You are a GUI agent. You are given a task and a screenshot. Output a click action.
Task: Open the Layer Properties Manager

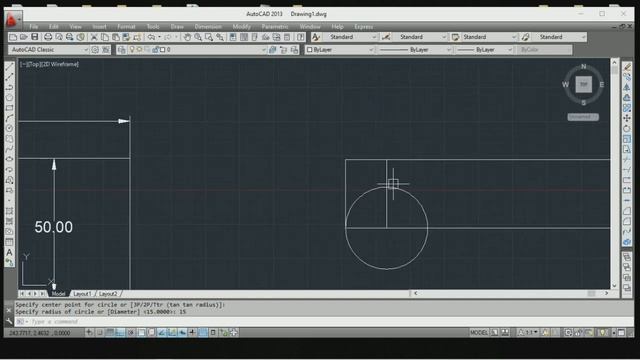pyautogui.click(x=121, y=50)
